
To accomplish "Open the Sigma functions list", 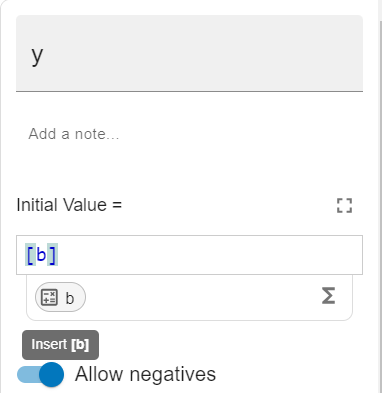I will coord(328,296).
